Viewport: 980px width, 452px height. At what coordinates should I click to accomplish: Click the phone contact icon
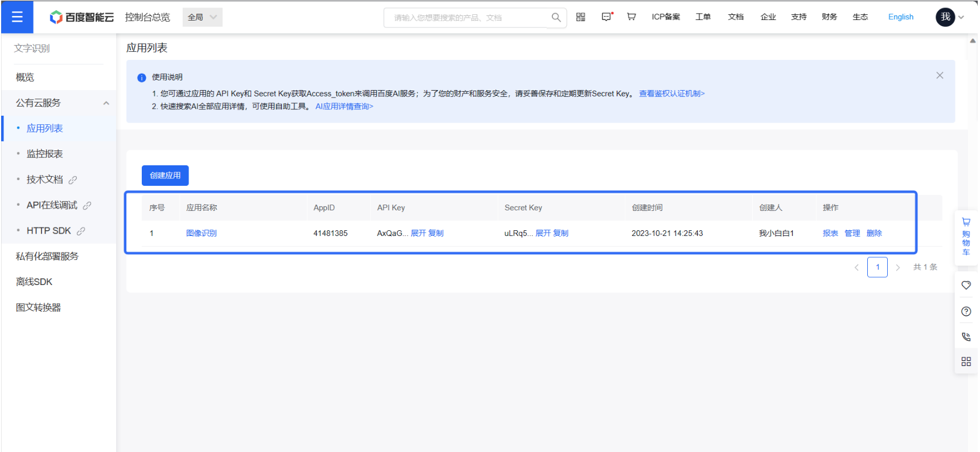966,337
